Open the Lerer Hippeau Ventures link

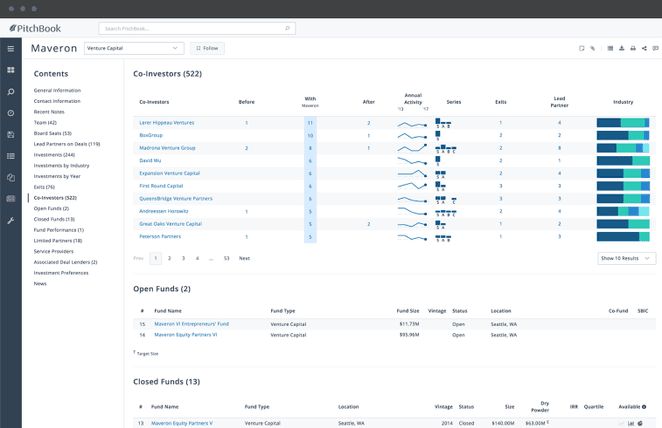pos(166,123)
